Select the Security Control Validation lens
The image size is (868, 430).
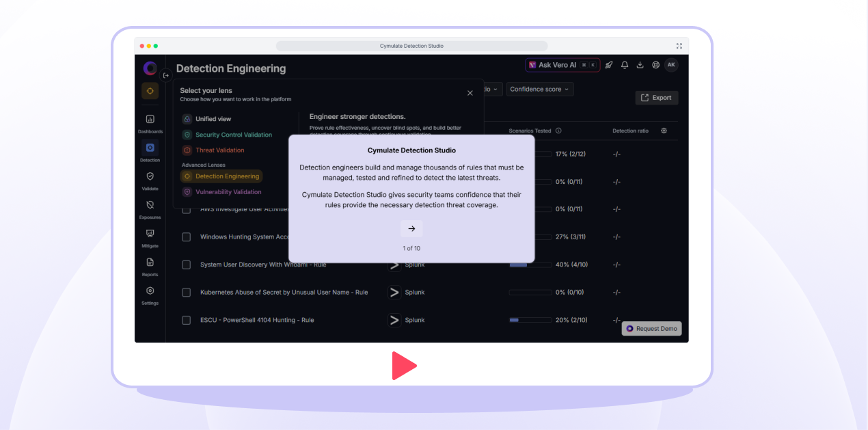point(228,135)
